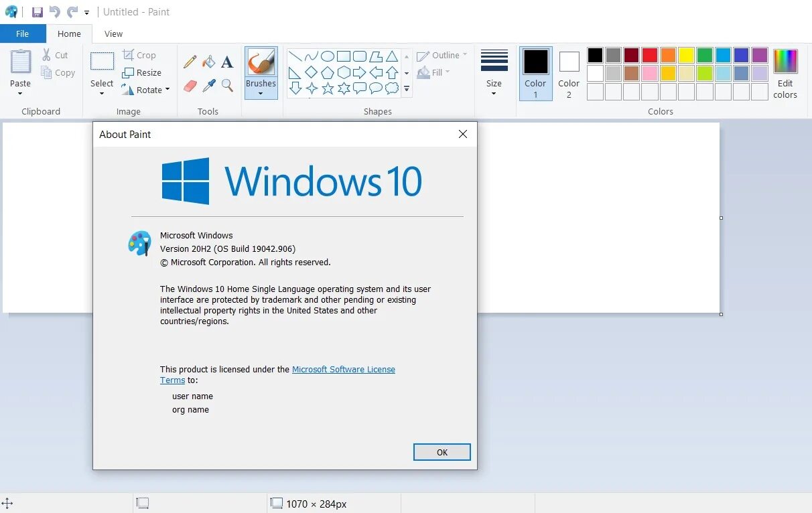This screenshot has width=812, height=513.
Task: Select the Pencil tool
Action: [x=190, y=60]
